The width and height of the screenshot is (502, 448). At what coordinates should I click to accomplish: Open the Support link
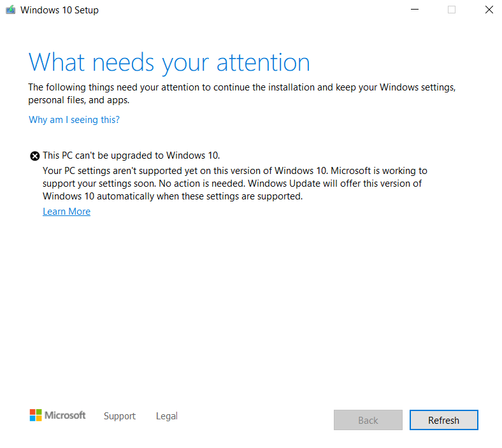120,416
